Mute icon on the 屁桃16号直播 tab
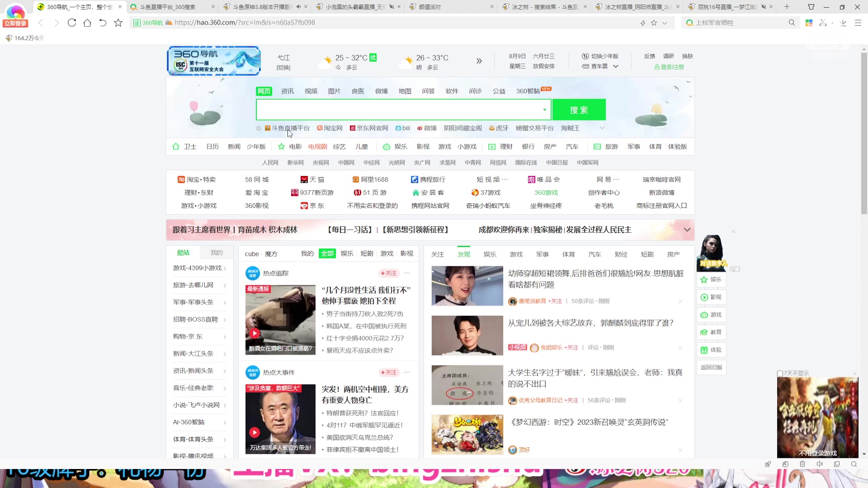868x488 pixels. 763,7
